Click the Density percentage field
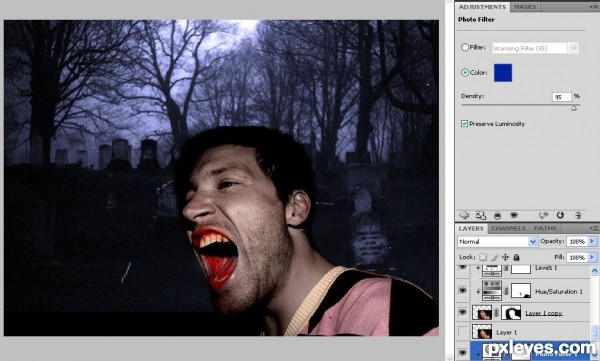This screenshot has width=600, height=361. point(561,97)
